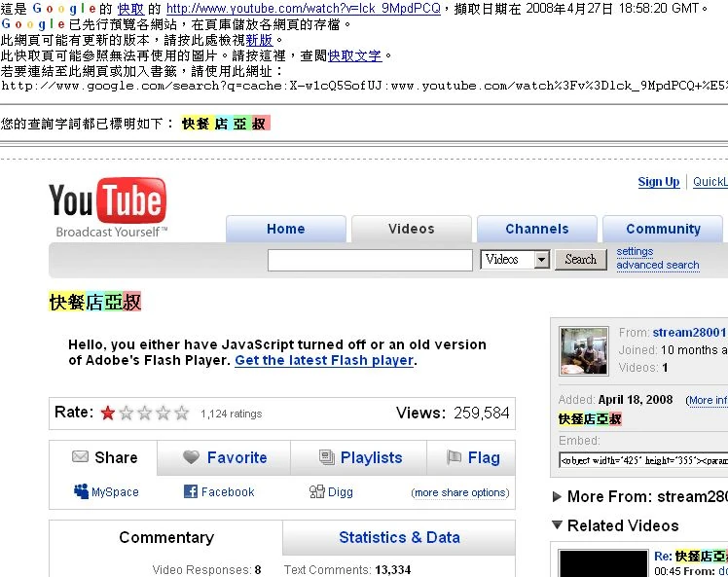Click the YouTube search input field
728x577 pixels.
[370, 260]
